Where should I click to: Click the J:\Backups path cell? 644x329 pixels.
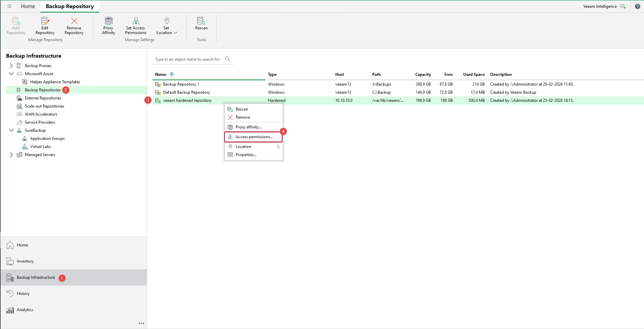coord(382,84)
